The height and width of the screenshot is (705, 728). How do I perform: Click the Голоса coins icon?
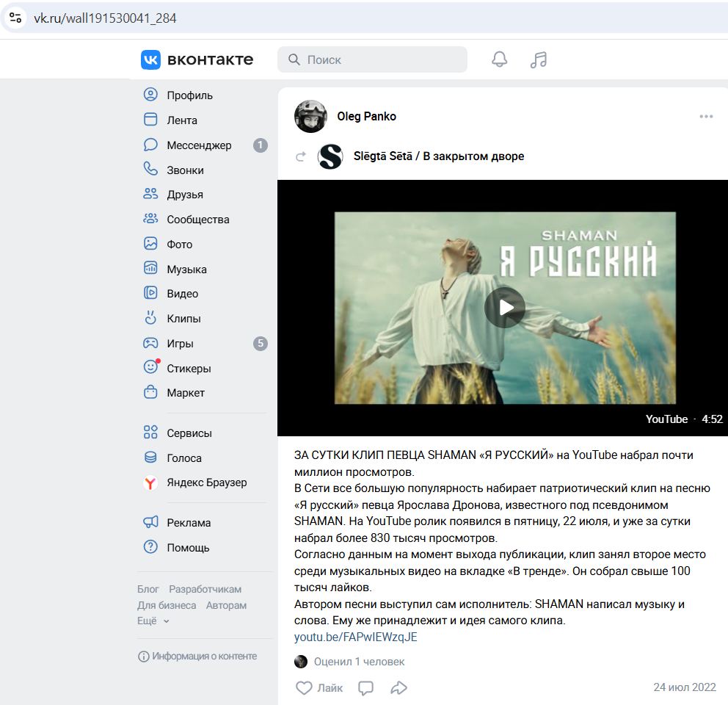pos(150,458)
